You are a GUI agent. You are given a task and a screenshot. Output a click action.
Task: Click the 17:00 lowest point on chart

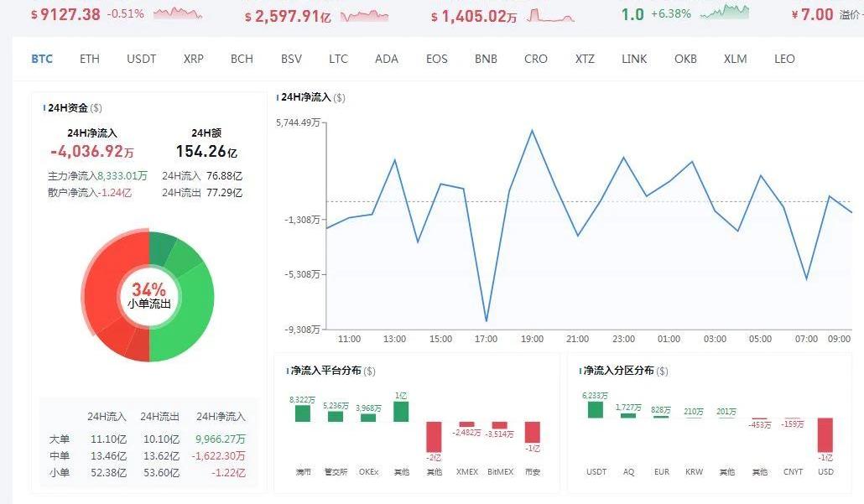(x=486, y=320)
